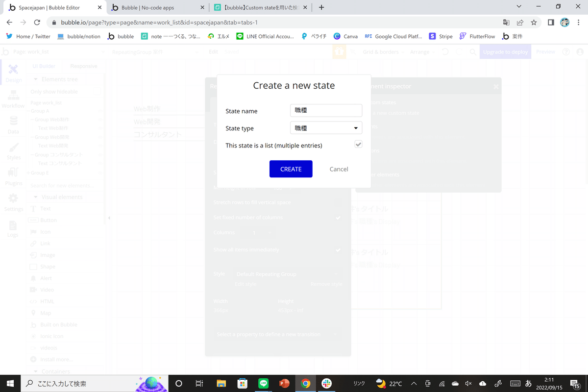
Task: Collapse the Visual elements section
Action: click(x=36, y=197)
